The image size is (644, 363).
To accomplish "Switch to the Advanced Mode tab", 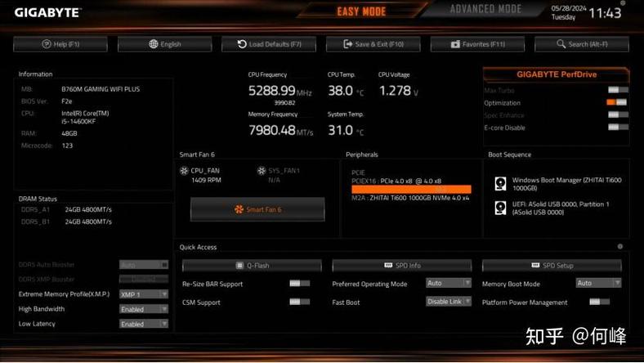I will click(485, 9).
